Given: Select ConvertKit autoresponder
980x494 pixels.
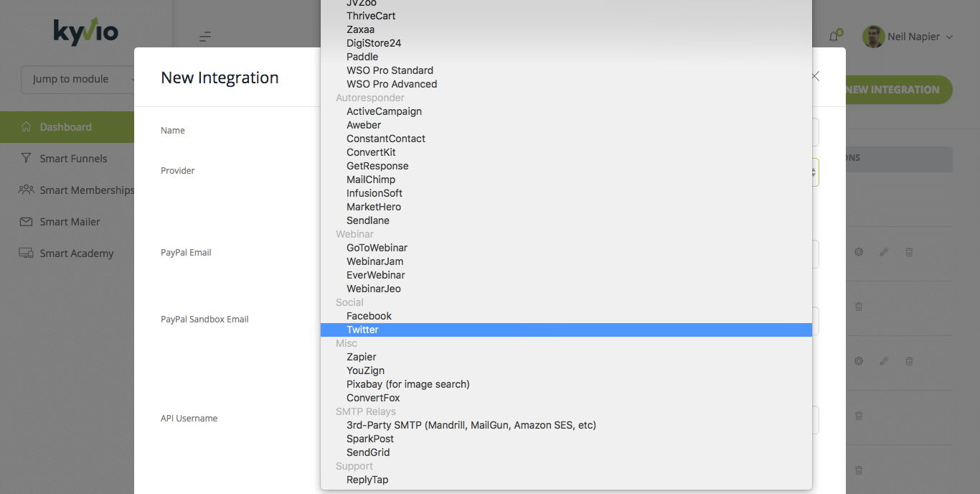Looking at the screenshot, I should click(566, 152).
